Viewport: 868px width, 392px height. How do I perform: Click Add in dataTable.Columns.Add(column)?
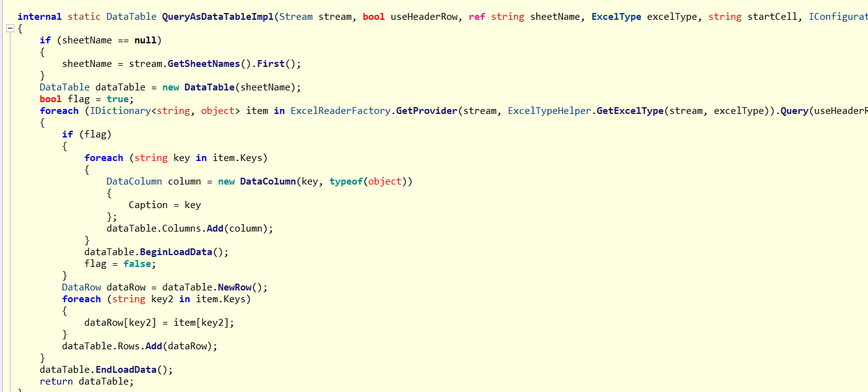coord(215,229)
